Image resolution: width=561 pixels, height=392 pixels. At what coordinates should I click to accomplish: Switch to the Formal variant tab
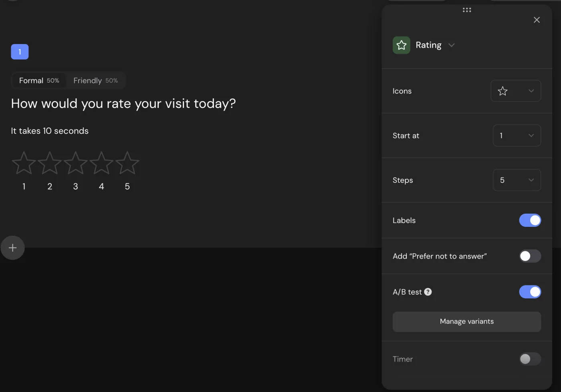[x=39, y=81]
